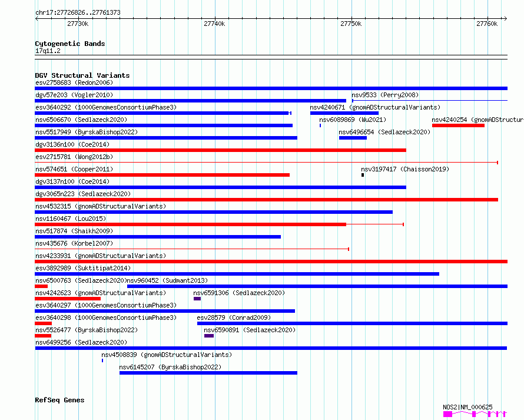Screen dimensions: 524x420
Task: Click the DGV Structural Variants track title
Action: [82, 75]
